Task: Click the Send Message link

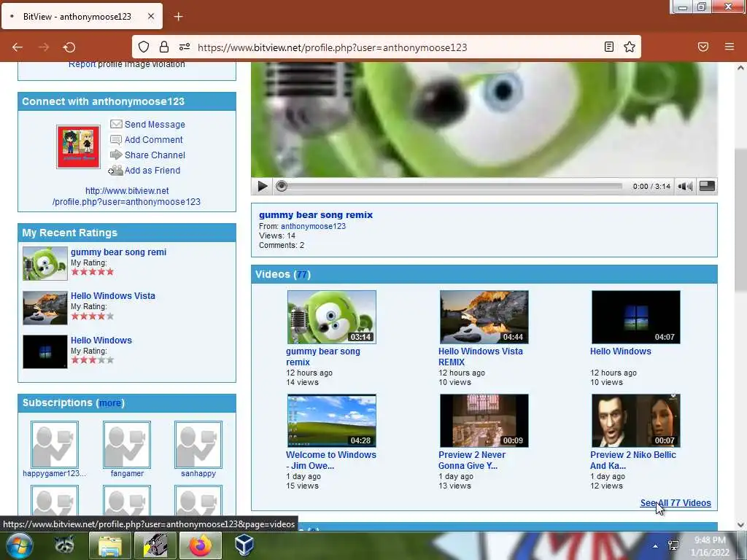Action: click(155, 124)
